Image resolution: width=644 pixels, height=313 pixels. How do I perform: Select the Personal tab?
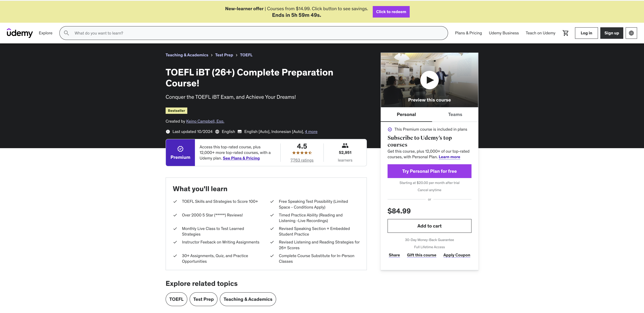(406, 115)
